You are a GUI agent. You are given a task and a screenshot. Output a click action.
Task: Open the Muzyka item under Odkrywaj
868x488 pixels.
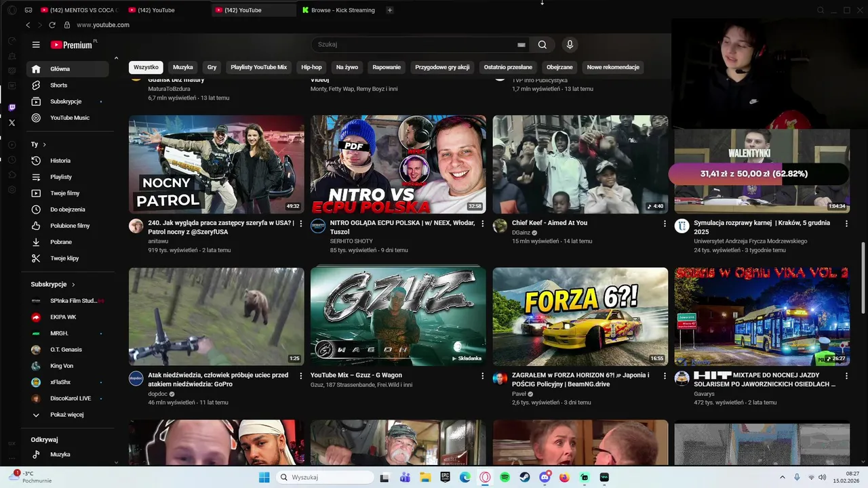tap(68, 455)
